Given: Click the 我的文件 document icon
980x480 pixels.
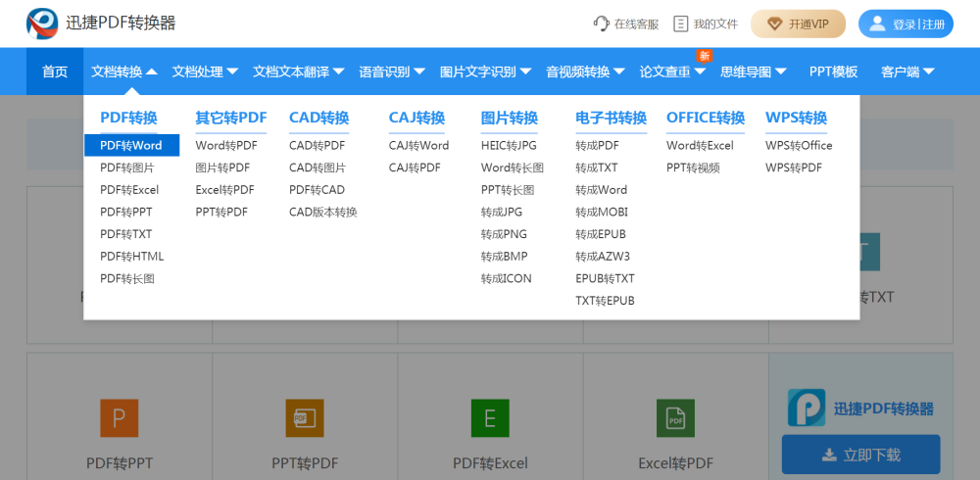Looking at the screenshot, I should point(681,24).
